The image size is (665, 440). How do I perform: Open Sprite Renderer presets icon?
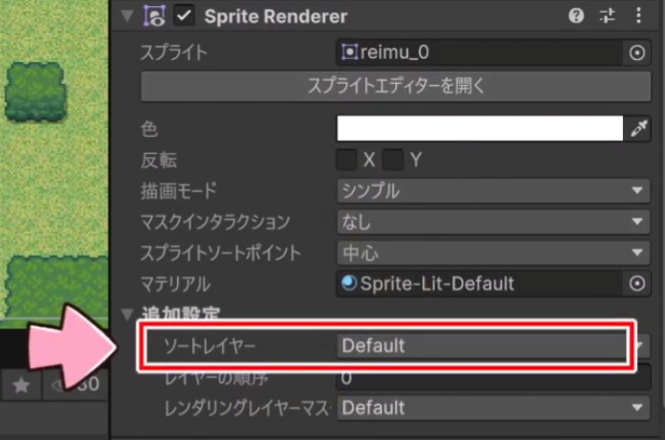607,16
